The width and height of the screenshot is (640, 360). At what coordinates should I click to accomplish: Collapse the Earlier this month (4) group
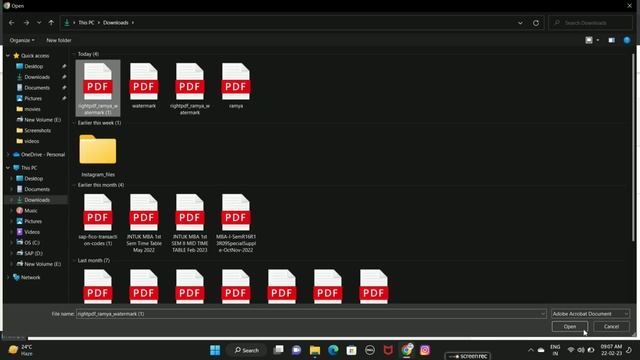[74, 185]
